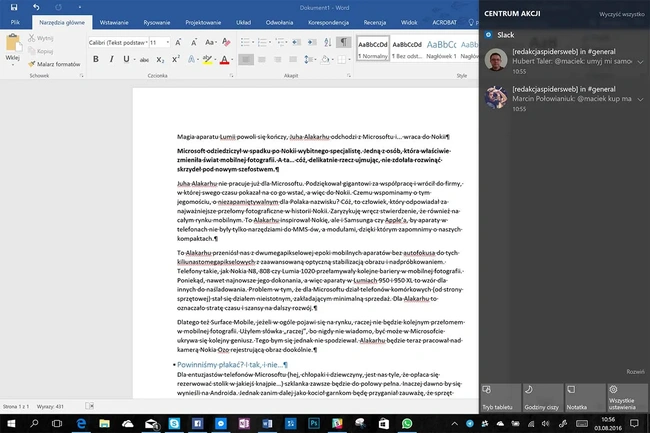Open the Widok ribbon tab
Image resolution: width=650 pixels, height=433 pixels.
pyautogui.click(x=409, y=22)
